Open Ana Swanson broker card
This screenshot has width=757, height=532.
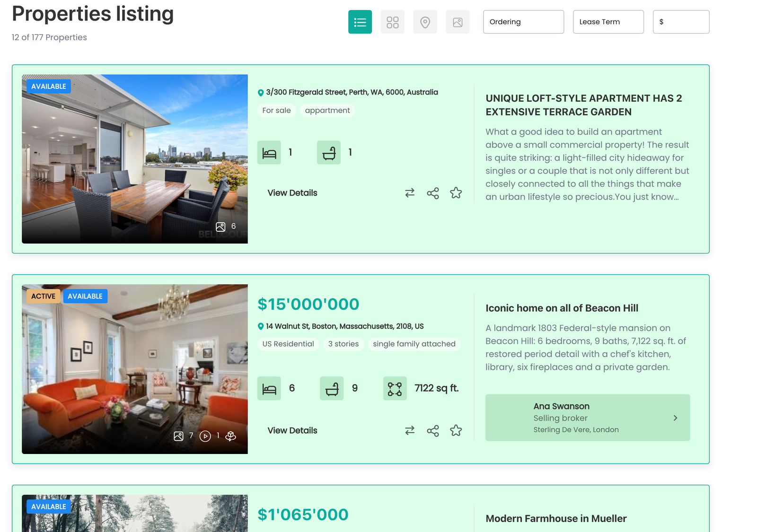(x=588, y=418)
